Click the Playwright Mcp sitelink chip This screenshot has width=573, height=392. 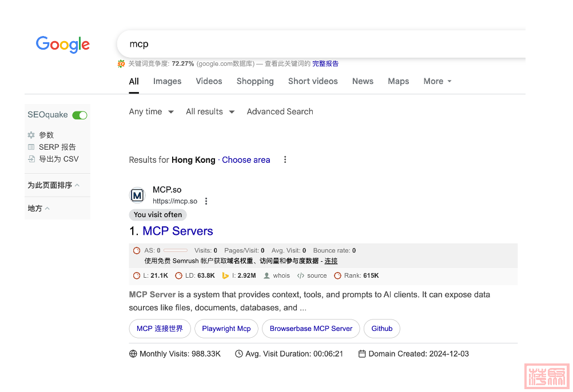(x=226, y=329)
